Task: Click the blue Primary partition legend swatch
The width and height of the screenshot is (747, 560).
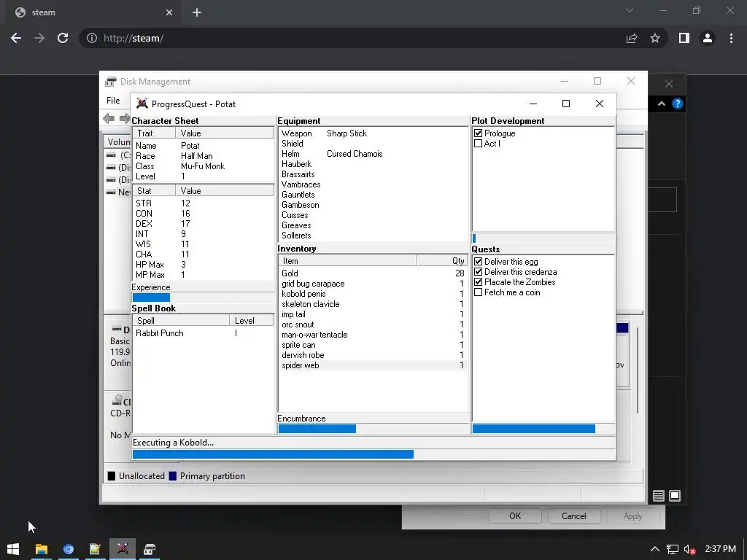Action: click(173, 476)
